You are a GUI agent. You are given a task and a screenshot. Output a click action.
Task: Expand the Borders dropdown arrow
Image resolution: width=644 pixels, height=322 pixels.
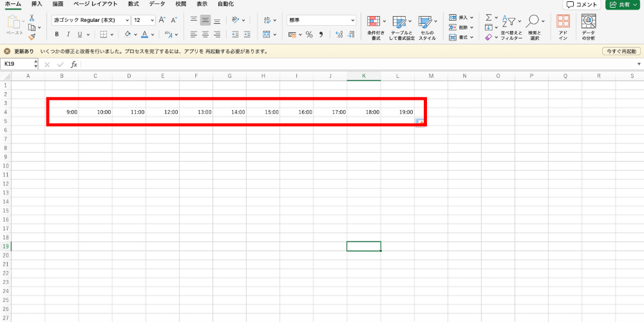tap(112, 35)
